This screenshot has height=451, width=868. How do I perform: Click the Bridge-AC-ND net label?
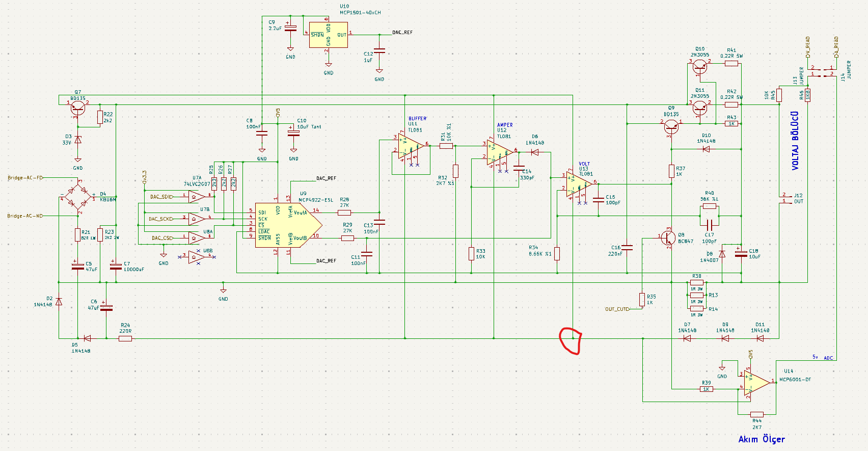point(25,216)
